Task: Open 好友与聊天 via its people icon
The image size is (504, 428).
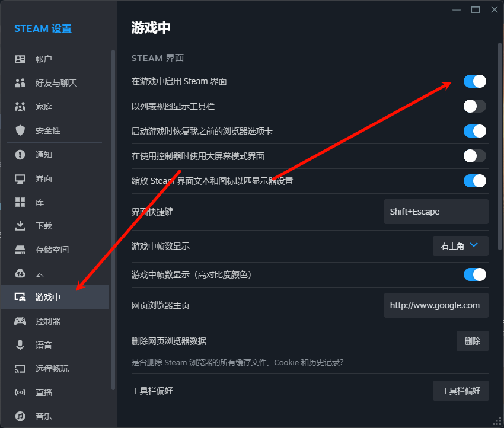Action: tap(20, 83)
